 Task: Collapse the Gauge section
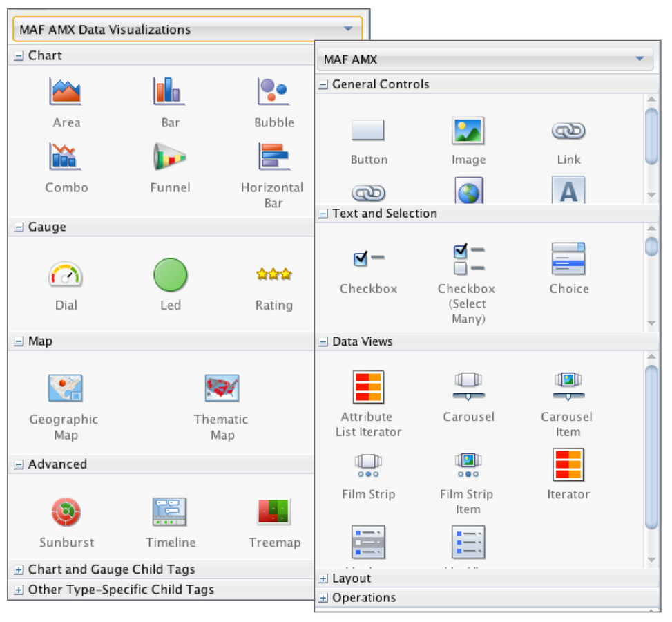point(19,227)
